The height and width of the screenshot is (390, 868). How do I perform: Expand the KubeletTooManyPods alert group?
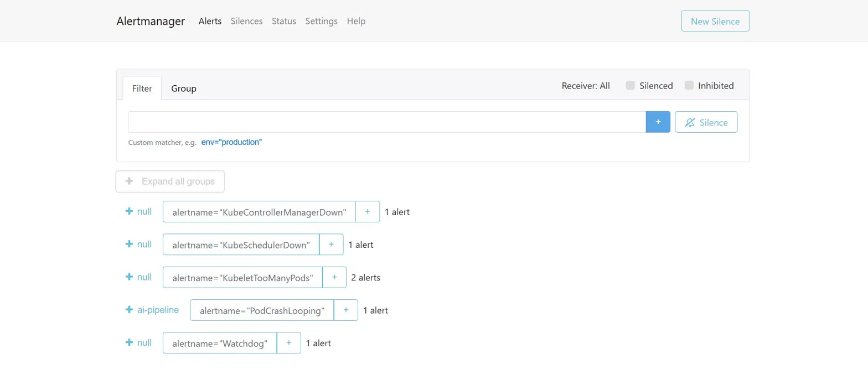(138, 277)
